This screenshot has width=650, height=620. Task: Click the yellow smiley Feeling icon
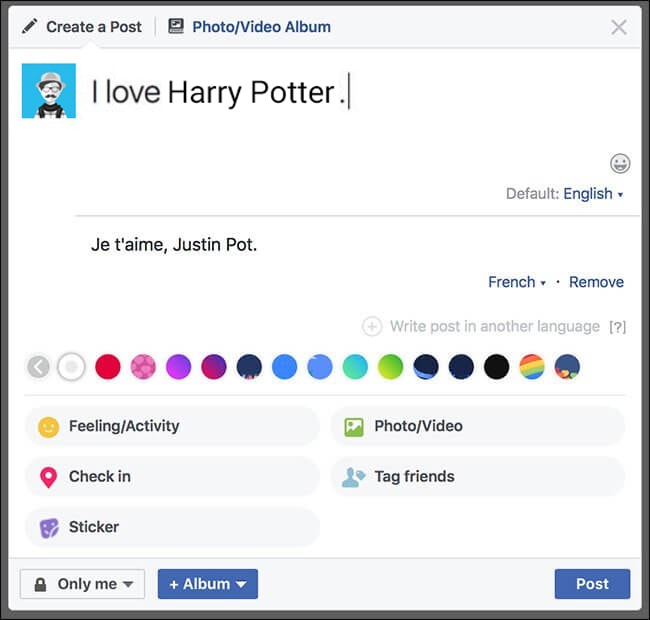coord(49,427)
